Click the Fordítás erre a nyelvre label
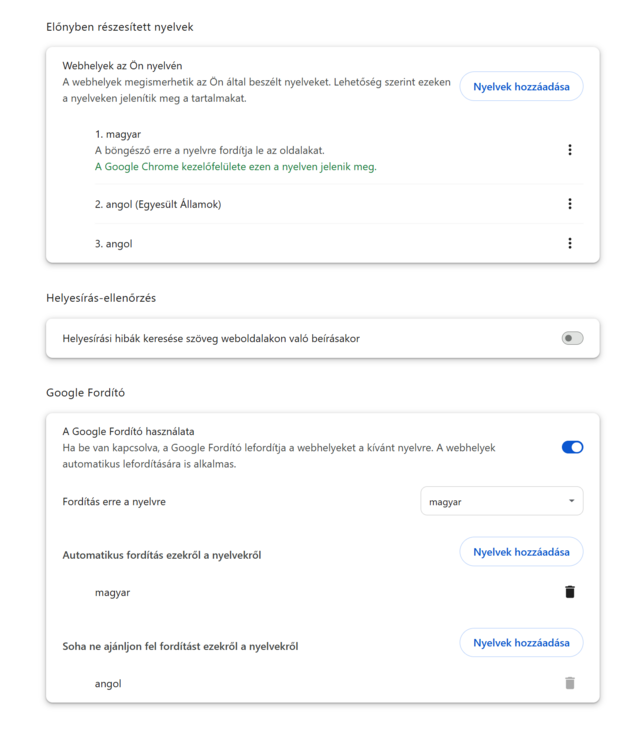640x735 pixels. coord(114,502)
